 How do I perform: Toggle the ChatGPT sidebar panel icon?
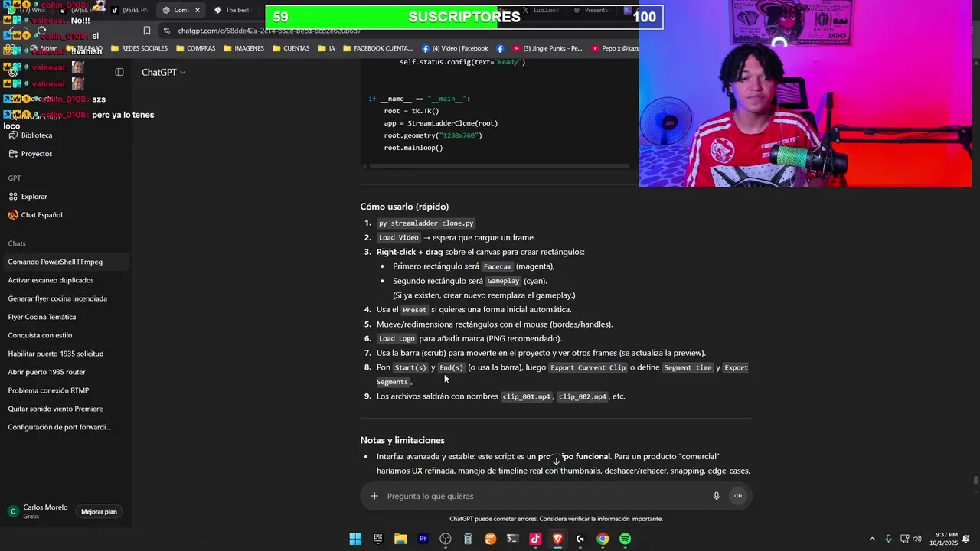point(119,72)
